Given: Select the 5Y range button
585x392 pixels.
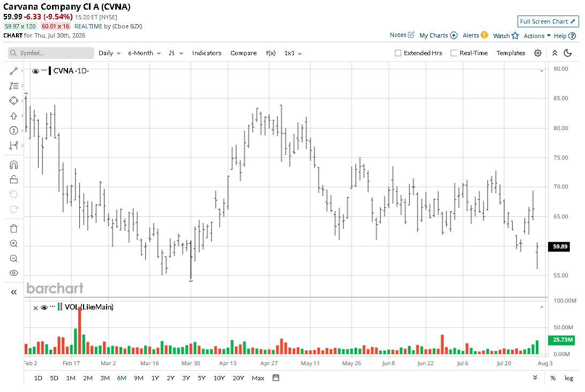Looking at the screenshot, I should tap(202, 378).
